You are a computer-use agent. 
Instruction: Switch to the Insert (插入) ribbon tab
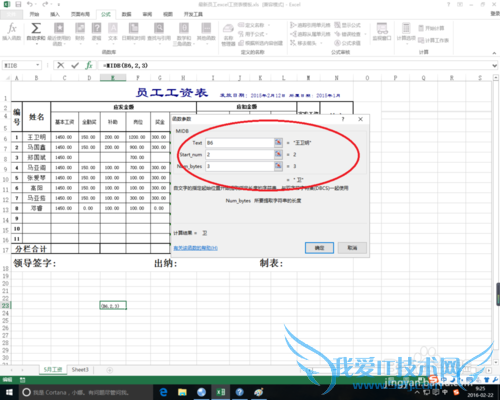(x=55, y=14)
